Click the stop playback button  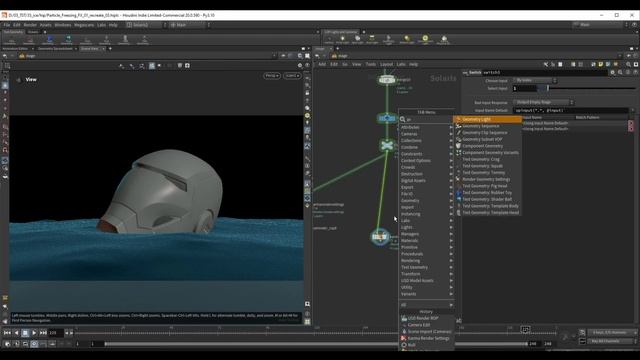coord(25,333)
